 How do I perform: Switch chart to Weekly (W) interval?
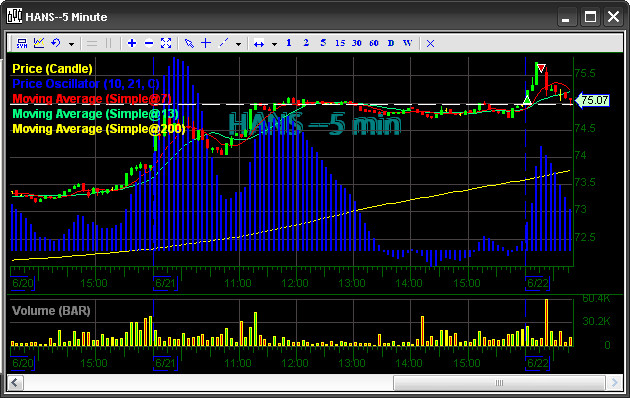(x=407, y=43)
